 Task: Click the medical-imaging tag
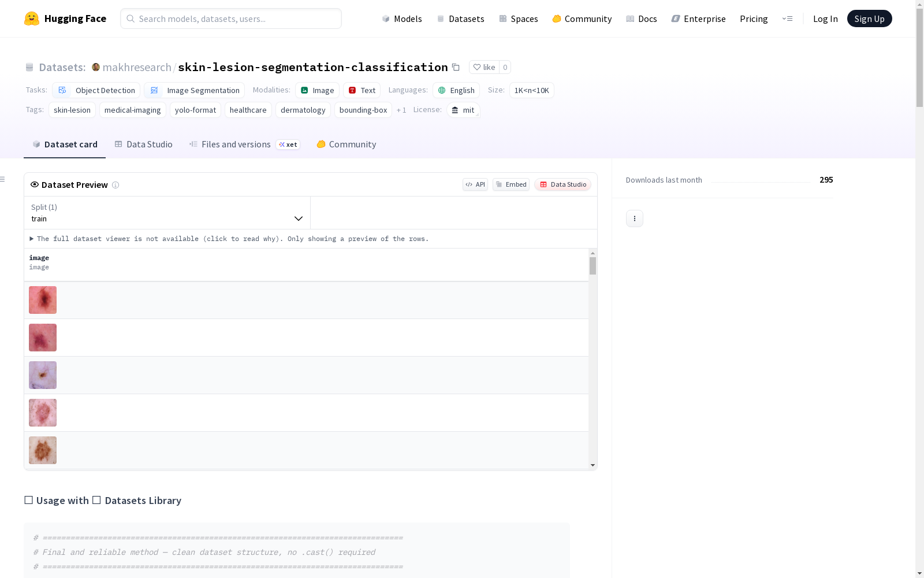tap(133, 110)
